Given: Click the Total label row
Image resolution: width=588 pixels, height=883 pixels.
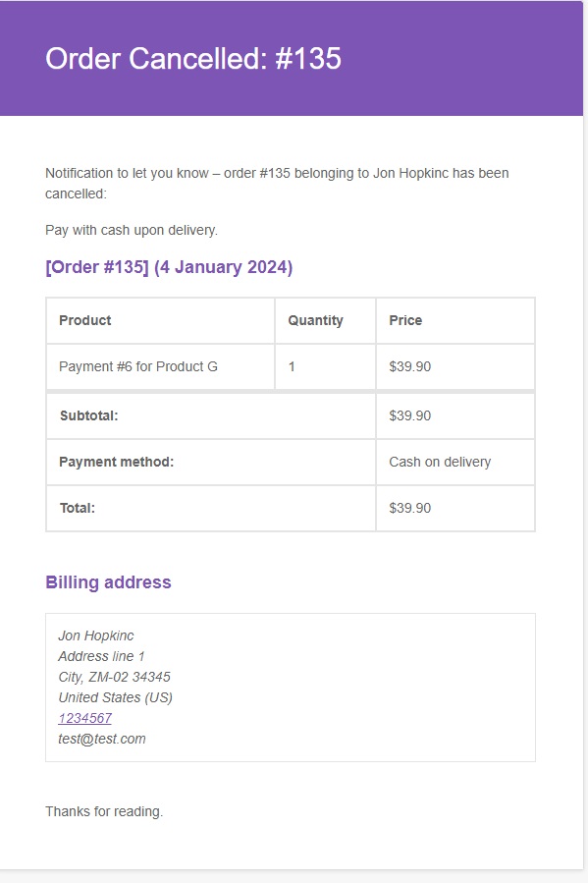Looking at the screenshot, I should point(210,509).
